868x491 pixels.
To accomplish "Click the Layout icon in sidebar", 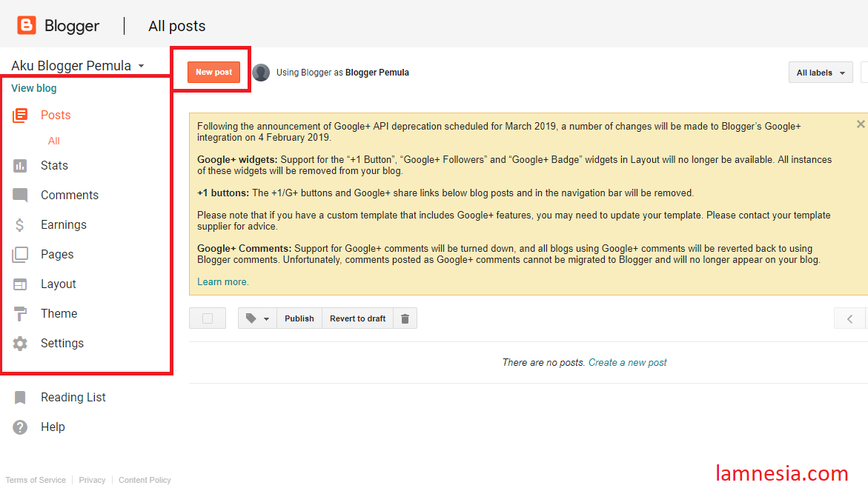I will coord(20,284).
